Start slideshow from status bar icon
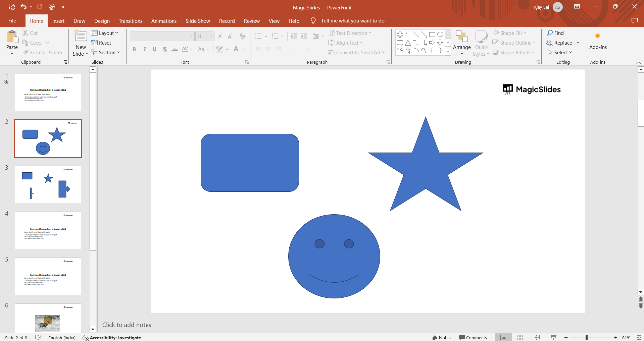644x341 pixels. pyautogui.click(x=553, y=338)
